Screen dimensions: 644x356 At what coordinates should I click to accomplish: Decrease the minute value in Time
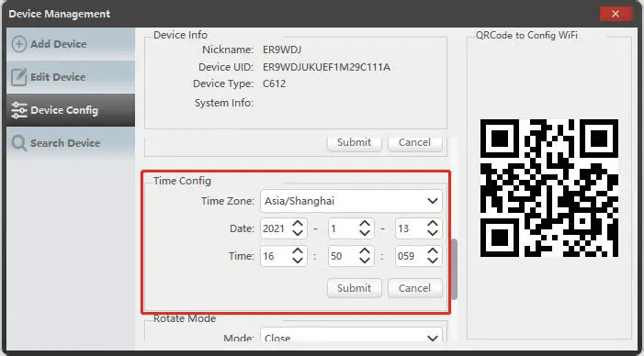(x=365, y=261)
